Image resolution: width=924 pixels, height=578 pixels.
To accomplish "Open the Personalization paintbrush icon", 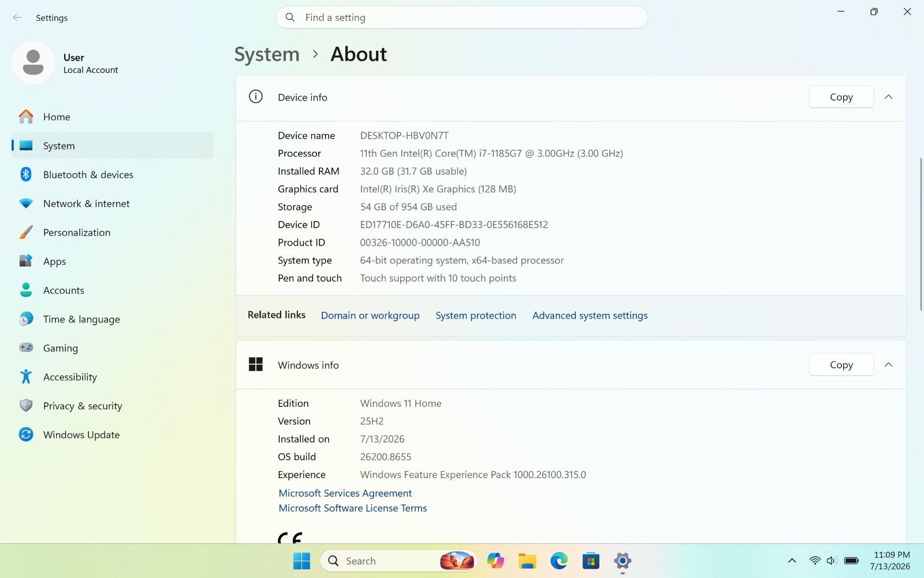I will [26, 232].
